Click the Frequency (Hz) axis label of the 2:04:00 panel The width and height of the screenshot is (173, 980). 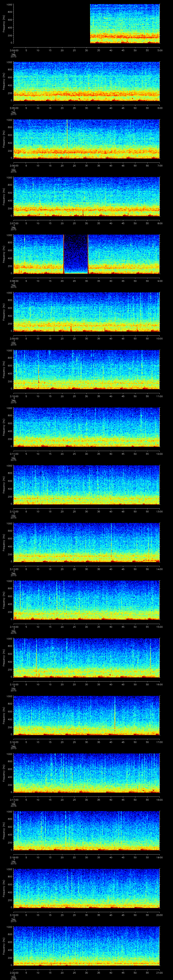point(4,24)
